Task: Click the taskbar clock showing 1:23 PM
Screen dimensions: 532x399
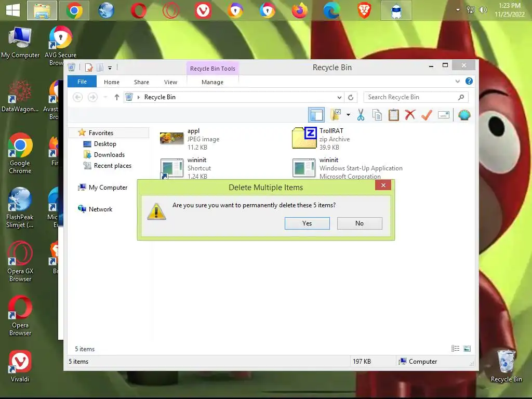Action: coord(509,10)
